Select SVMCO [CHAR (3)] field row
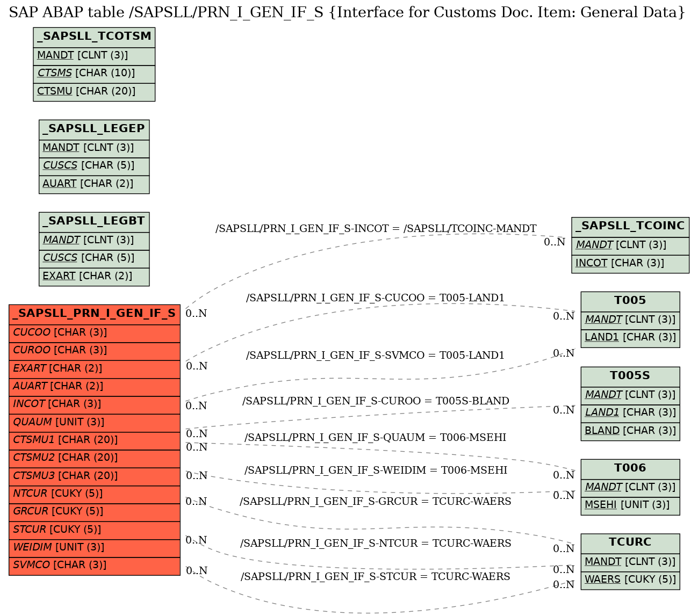The image size is (698, 616). (x=95, y=566)
